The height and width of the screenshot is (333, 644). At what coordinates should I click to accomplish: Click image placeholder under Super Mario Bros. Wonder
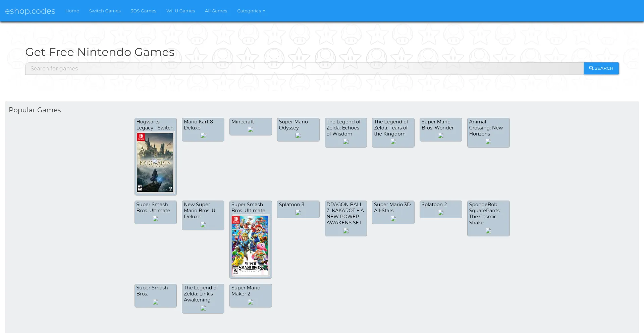click(x=441, y=136)
